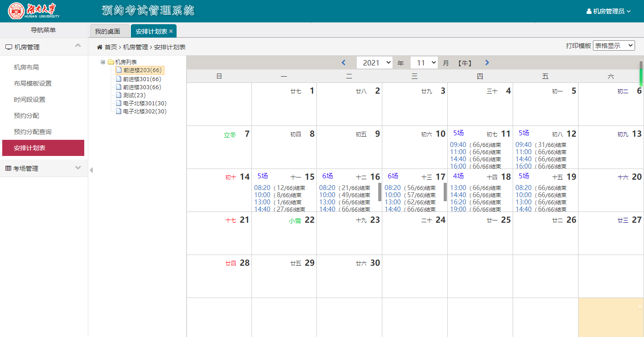The width and height of the screenshot is (644, 337).
Task: Select the 安排计划表 sidebar item
Action: 43,148
